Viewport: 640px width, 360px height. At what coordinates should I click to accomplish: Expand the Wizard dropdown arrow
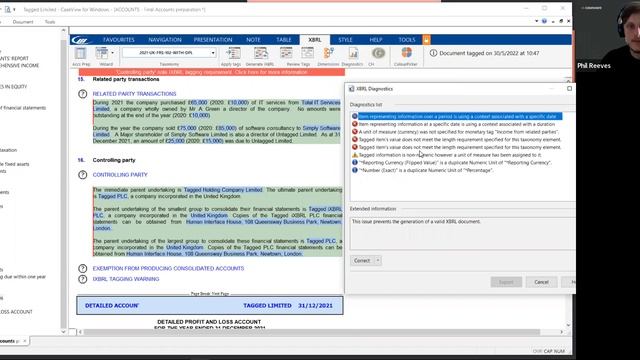pyautogui.click(x=112, y=53)
